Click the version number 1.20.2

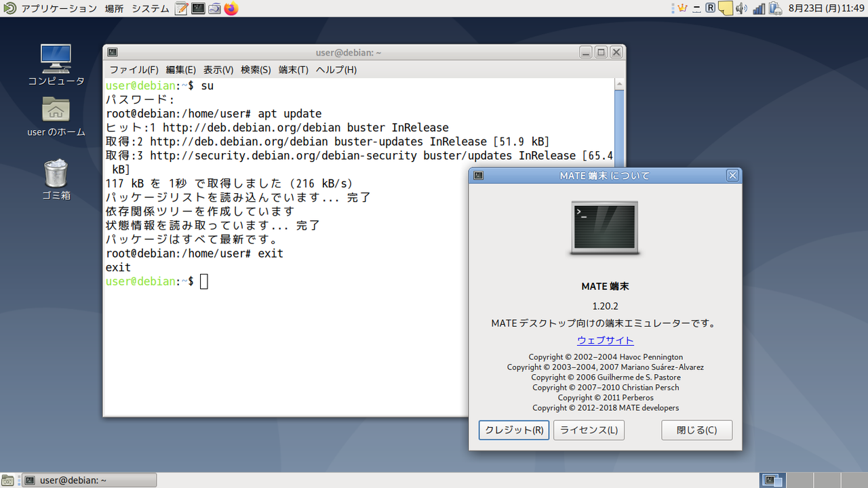point(606,306)
